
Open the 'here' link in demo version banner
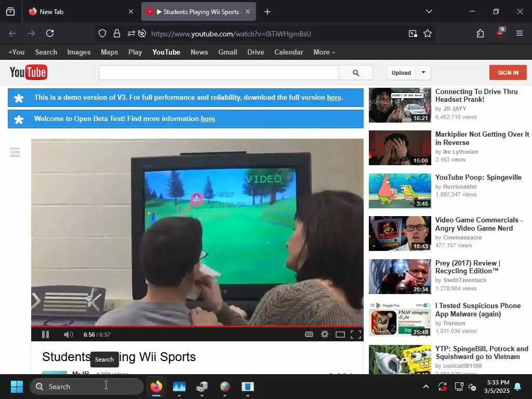334,97
